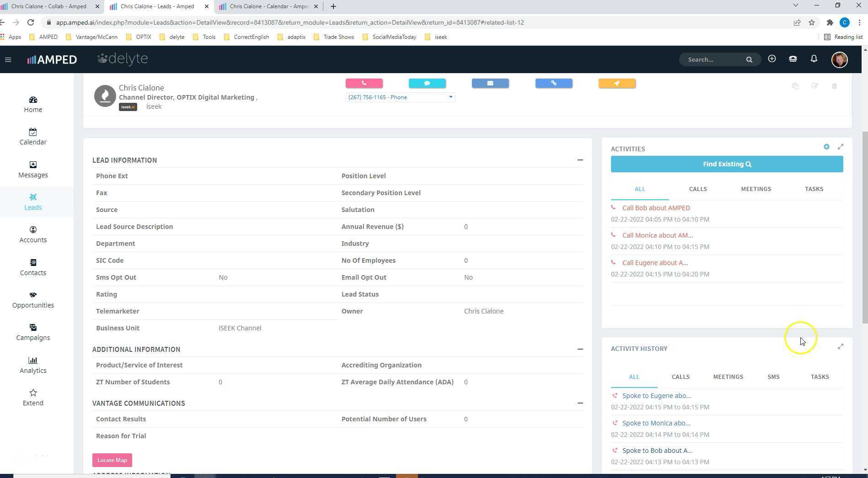Open Analytics from the left sidebar
The image size is (868, 478).
pyautogui.click(x=33, y=364)
